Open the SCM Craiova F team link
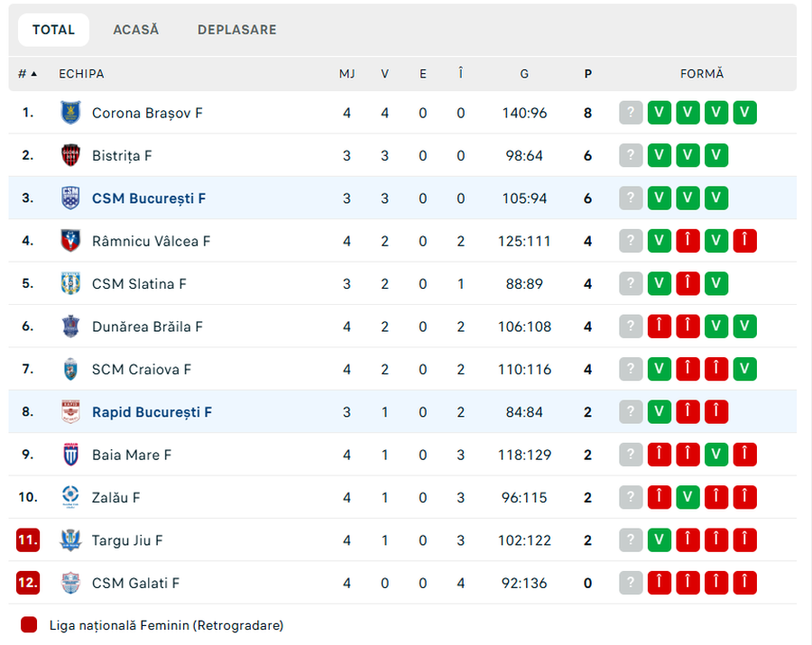 pyautogui.click(x=142, y=369)
